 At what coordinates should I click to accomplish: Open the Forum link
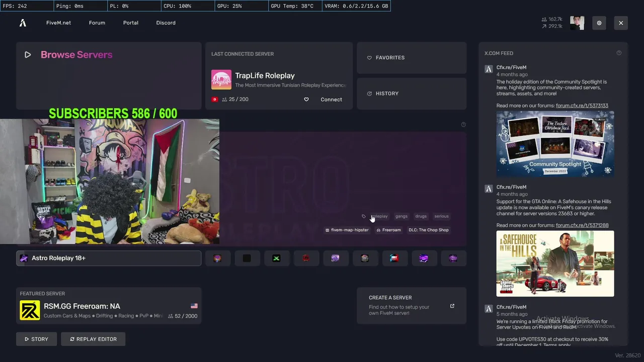[97, 23]
